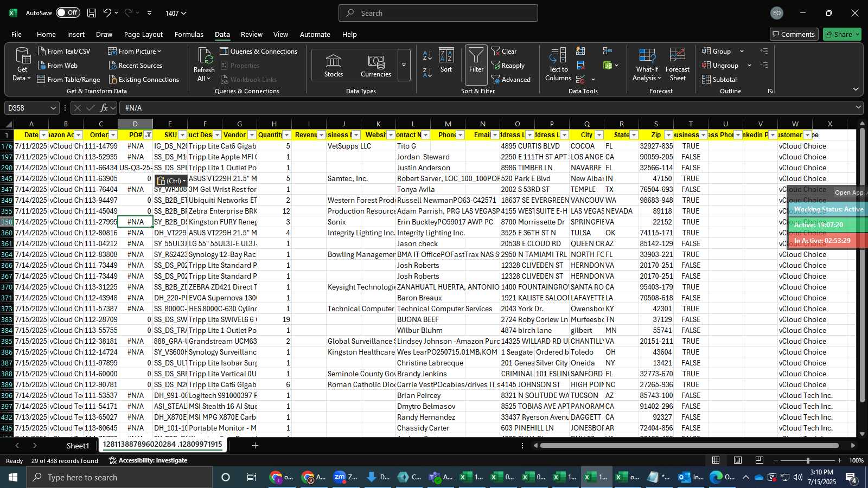868x488 pixels.
Task: Open the Date column filter dropdown
Action: (x=44, y=135)
